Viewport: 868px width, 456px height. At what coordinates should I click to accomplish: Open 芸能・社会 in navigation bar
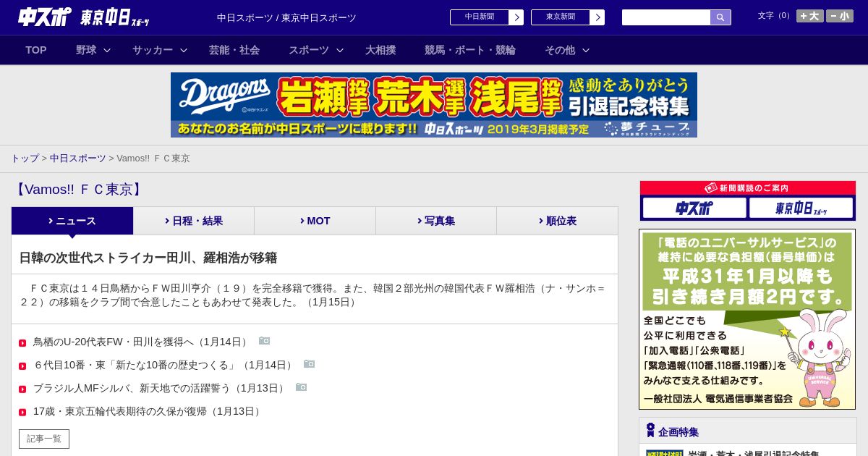[x=234, y=50]
